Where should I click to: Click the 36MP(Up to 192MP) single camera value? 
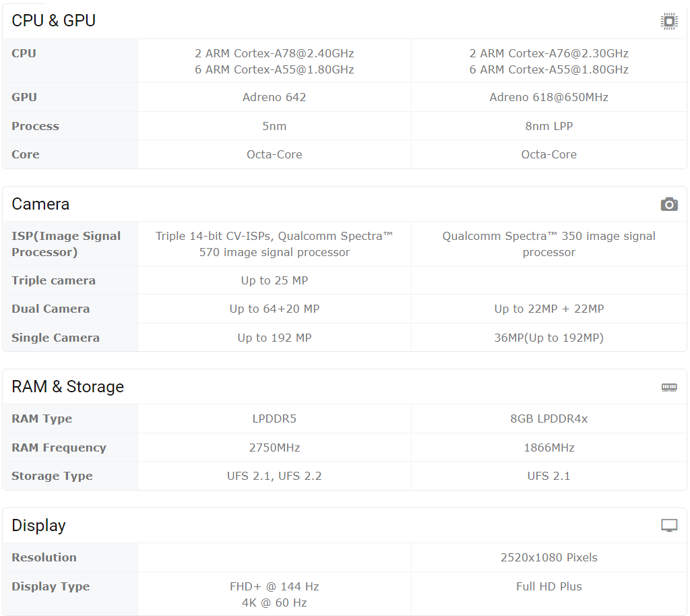point(548,338)
